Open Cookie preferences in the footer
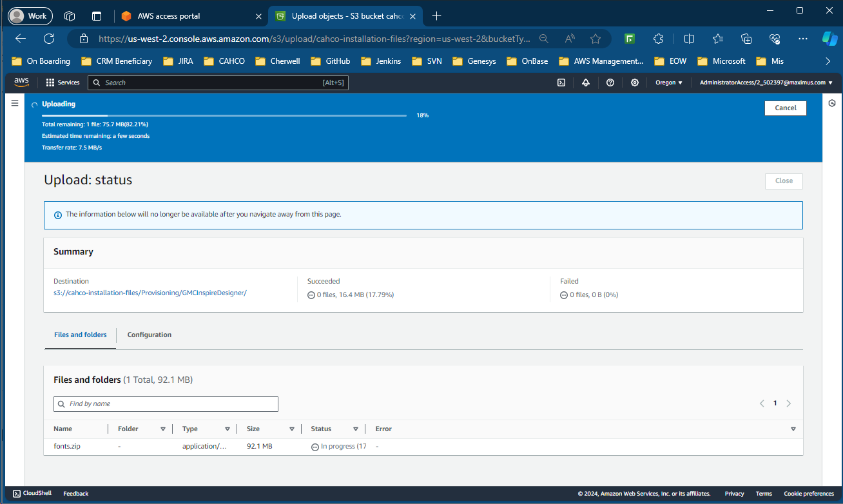Viewport: 843px width, 504px height. (x=809, y=494)
